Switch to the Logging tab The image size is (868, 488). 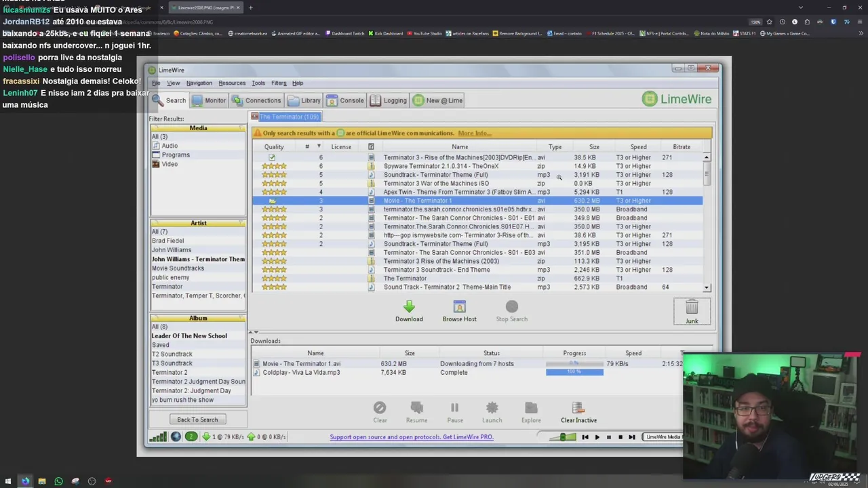pos(389,100)
